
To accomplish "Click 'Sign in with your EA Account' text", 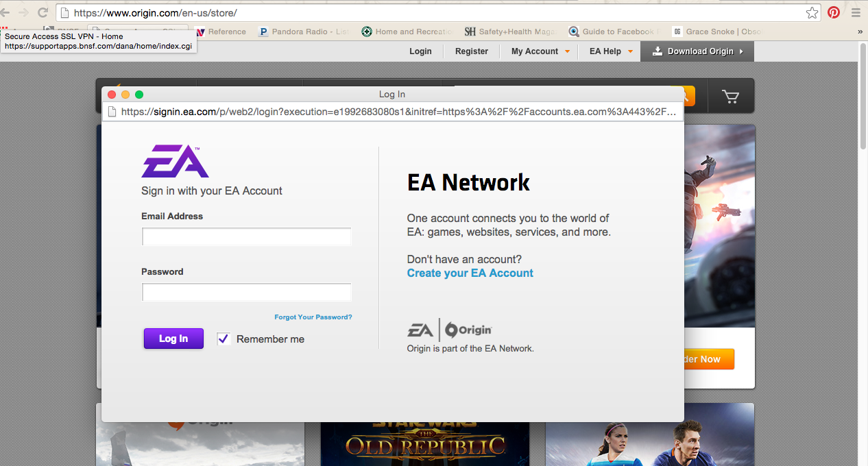I will click(212, 191).
